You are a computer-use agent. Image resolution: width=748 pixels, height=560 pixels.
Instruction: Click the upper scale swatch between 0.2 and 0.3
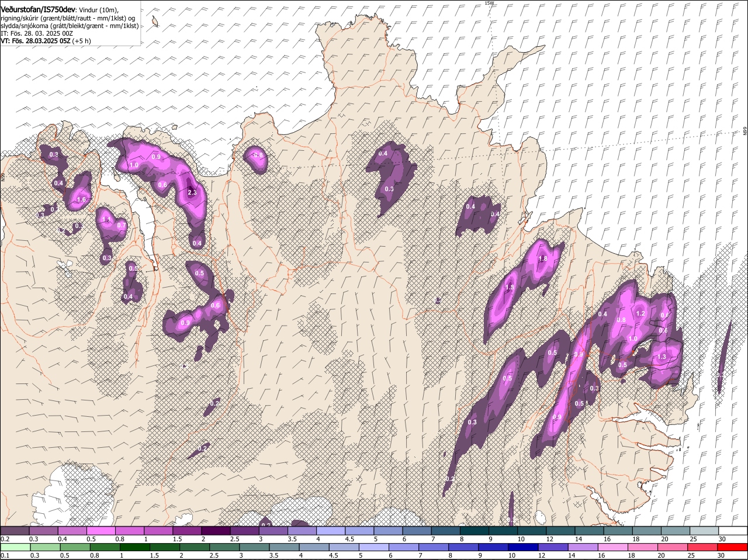point(15,531)
